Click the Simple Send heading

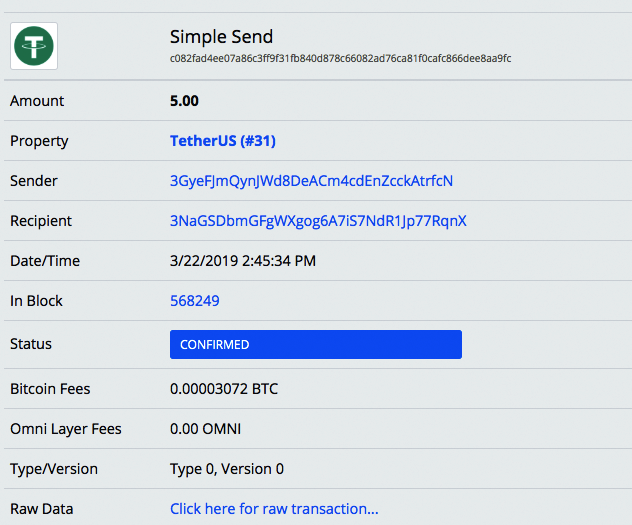[x=221, y=37]
